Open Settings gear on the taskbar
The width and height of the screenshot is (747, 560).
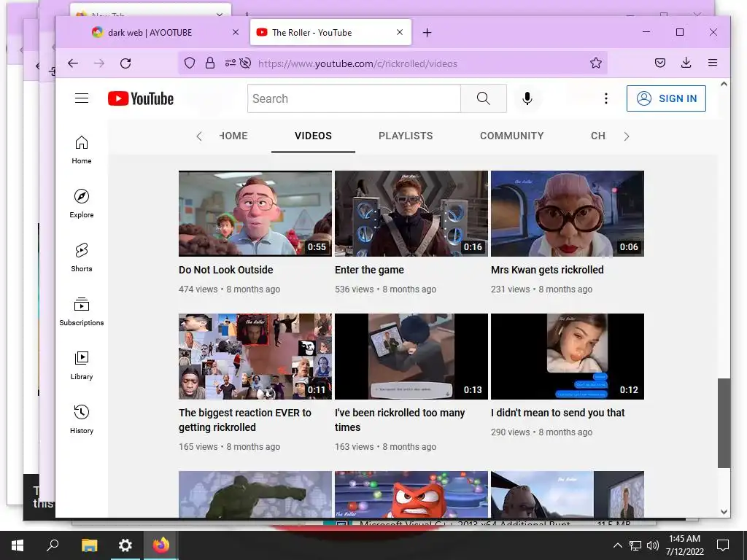coord(125,545)
